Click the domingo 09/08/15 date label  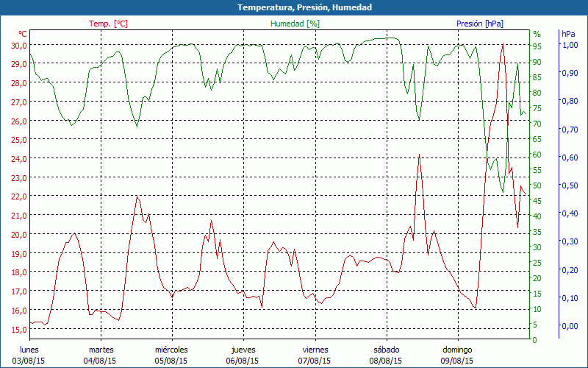457,355
